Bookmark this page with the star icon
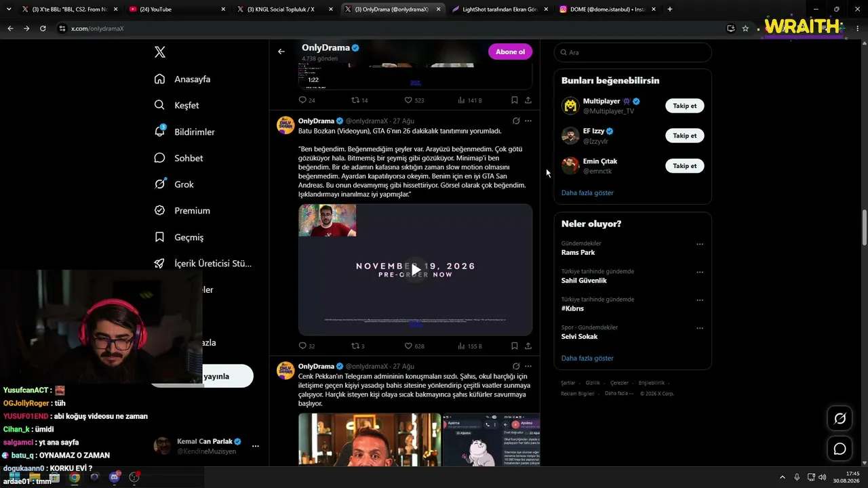This screenshot has height=488, width=868. tap(745, 28)
